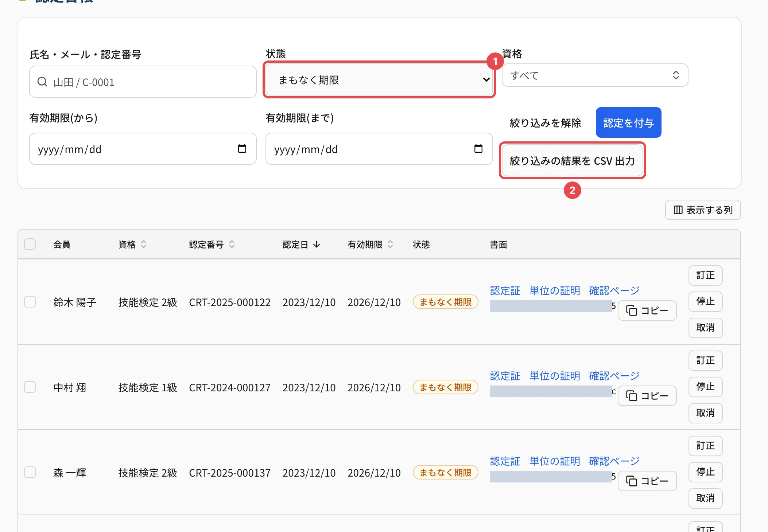
Task: Click copy icon in 鈴木 陽子 row
Action: click(x=632, y=310)
